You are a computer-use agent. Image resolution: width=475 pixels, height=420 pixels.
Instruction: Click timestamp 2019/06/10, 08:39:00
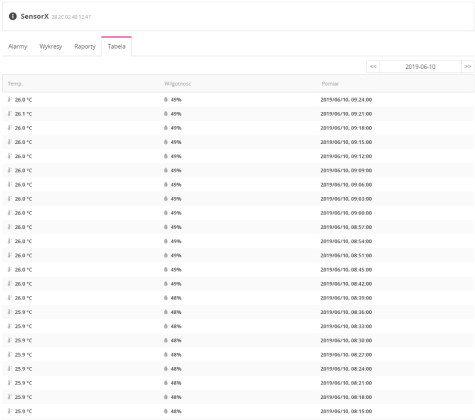(346, 298)
